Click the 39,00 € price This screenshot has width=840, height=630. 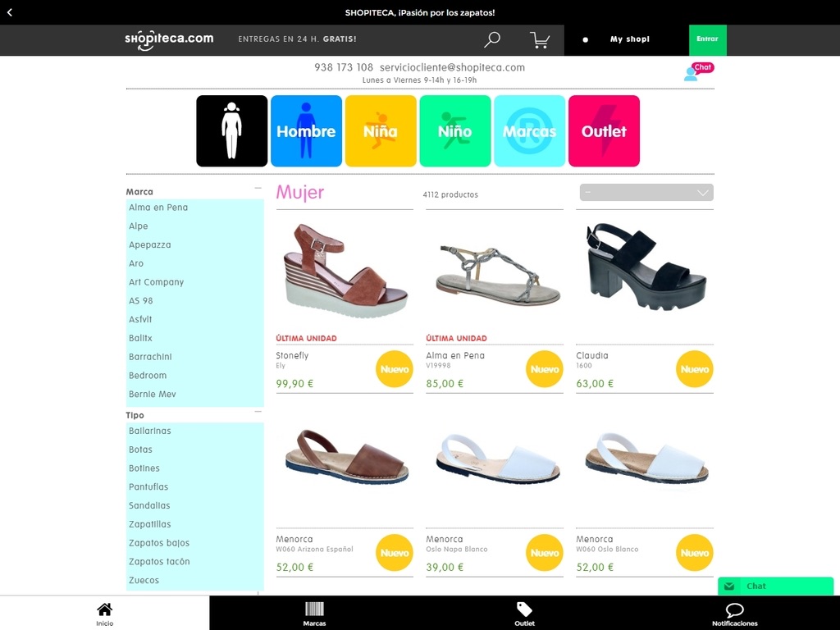coord(445,568)
